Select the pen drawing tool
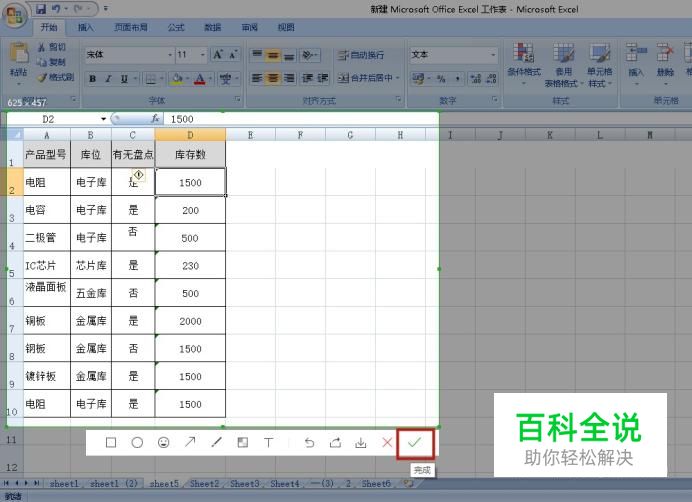692x502 pixels. tap(216, 442)
